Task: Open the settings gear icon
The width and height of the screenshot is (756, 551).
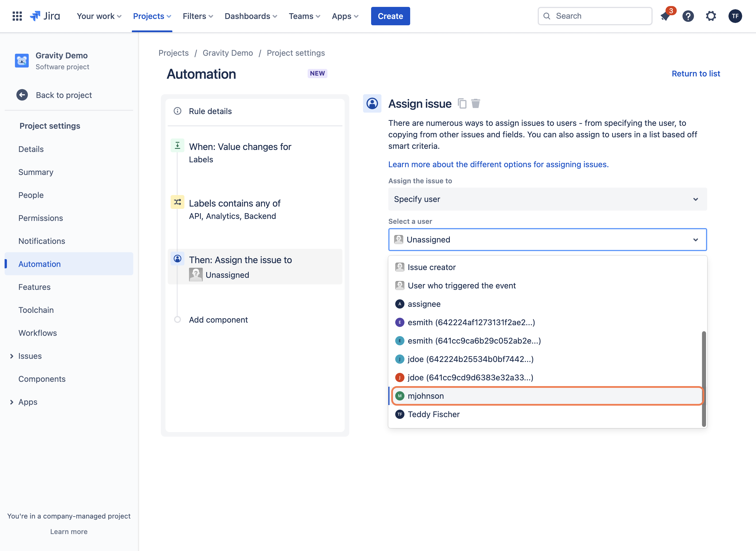Action: point(711,16)
